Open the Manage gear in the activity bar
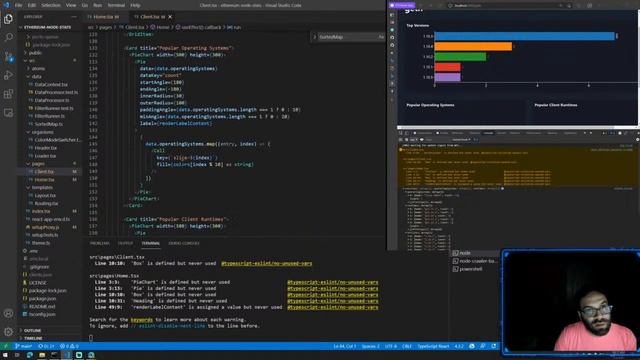 coord(8,332)
